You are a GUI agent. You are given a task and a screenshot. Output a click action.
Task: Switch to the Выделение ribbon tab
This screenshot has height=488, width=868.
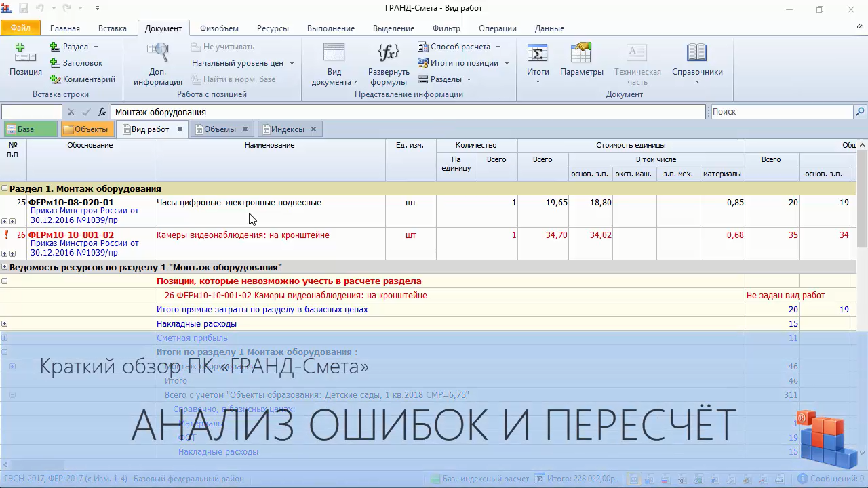click(x=393, y=28)
